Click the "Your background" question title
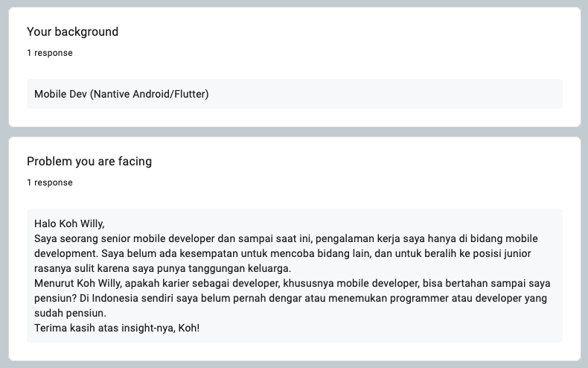 72,31
